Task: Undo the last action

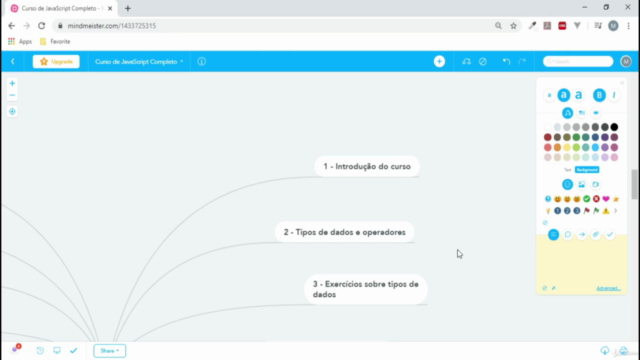Action: [506, 62]
